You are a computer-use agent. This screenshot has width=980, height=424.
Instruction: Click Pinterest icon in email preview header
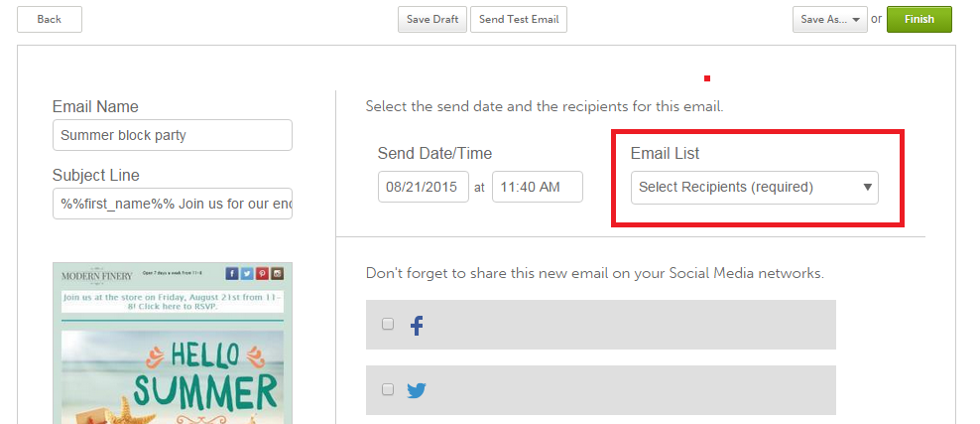click(262, 274)
